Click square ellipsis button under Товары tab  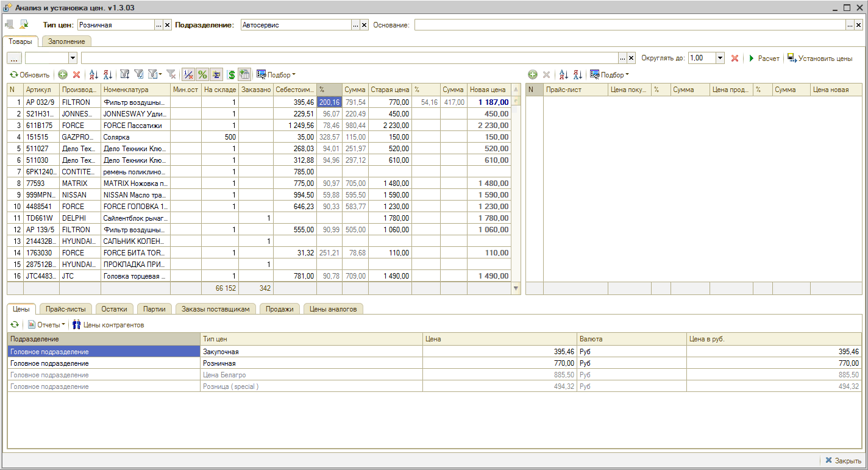15,58
